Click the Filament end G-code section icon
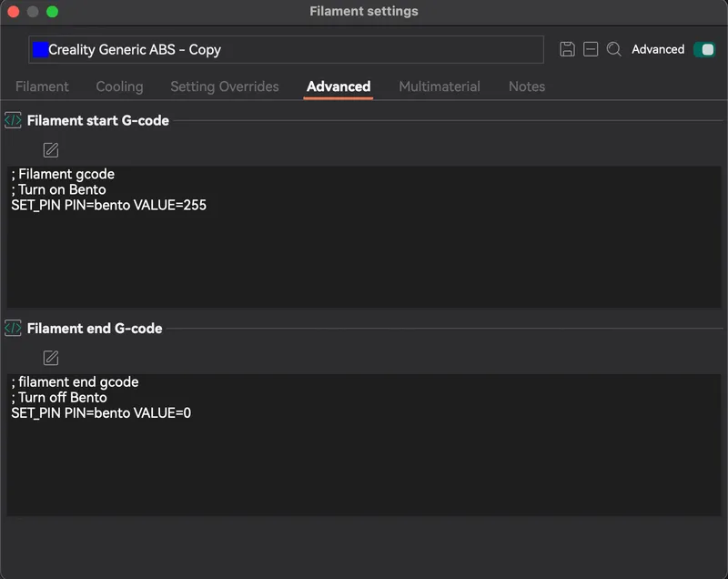Screen dimensions: 728x579 coord(13,329)
